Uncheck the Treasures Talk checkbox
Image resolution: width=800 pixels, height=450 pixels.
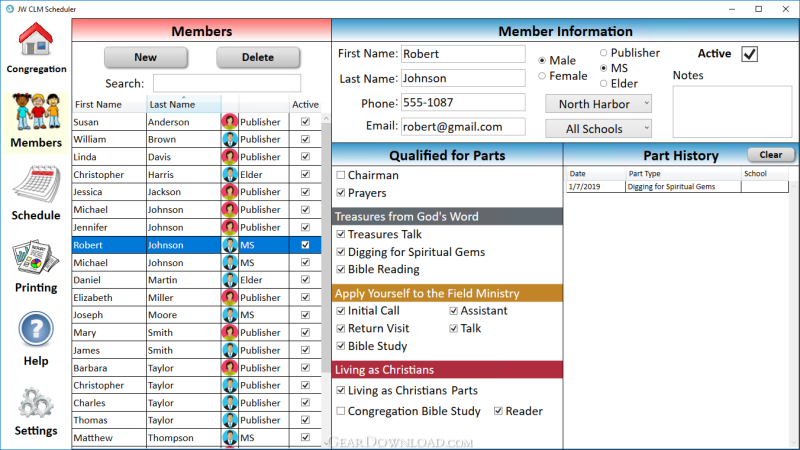[341, 234]
